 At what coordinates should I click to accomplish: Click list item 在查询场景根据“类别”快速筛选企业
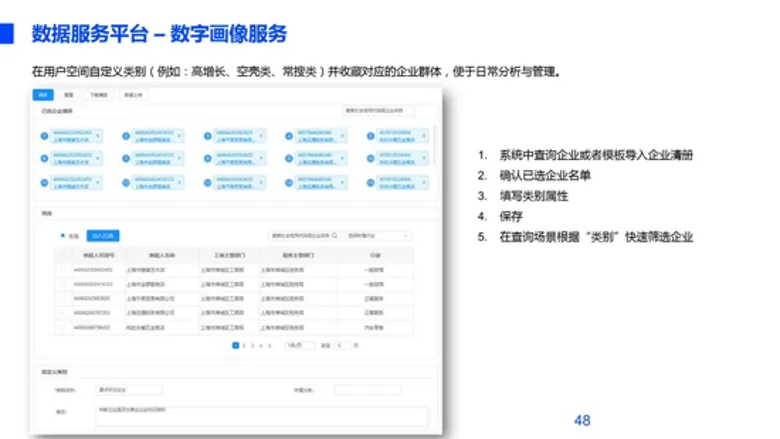[596, 237]
